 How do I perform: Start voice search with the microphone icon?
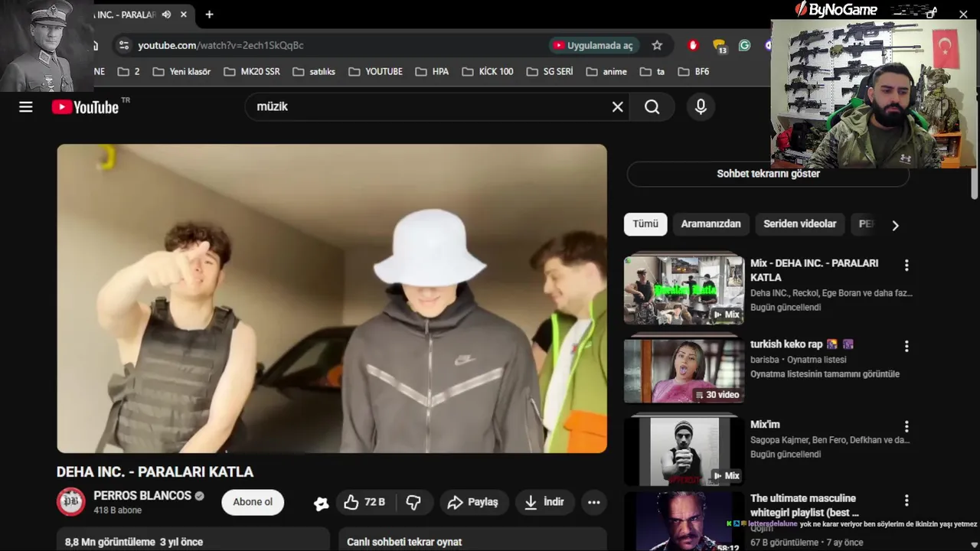(701, 107)
